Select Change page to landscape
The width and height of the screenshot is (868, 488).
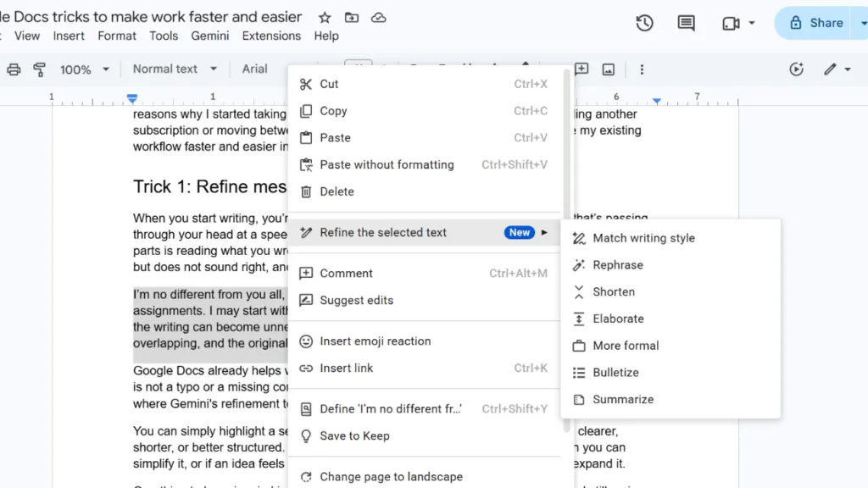(424, 476)
